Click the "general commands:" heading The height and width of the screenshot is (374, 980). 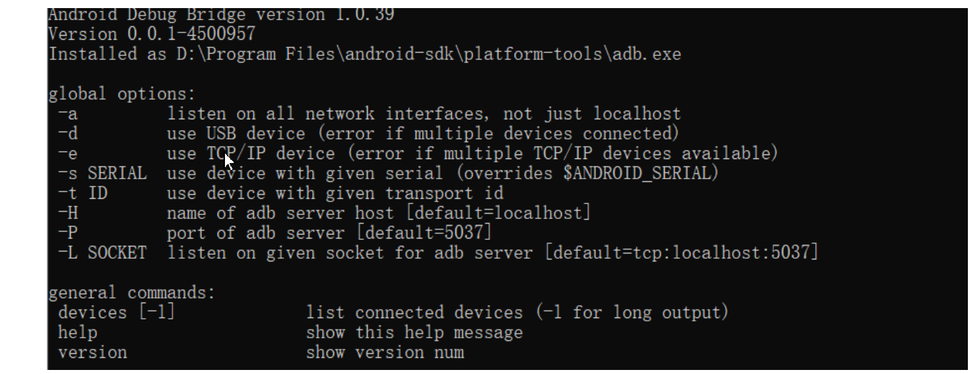point(131,293)
